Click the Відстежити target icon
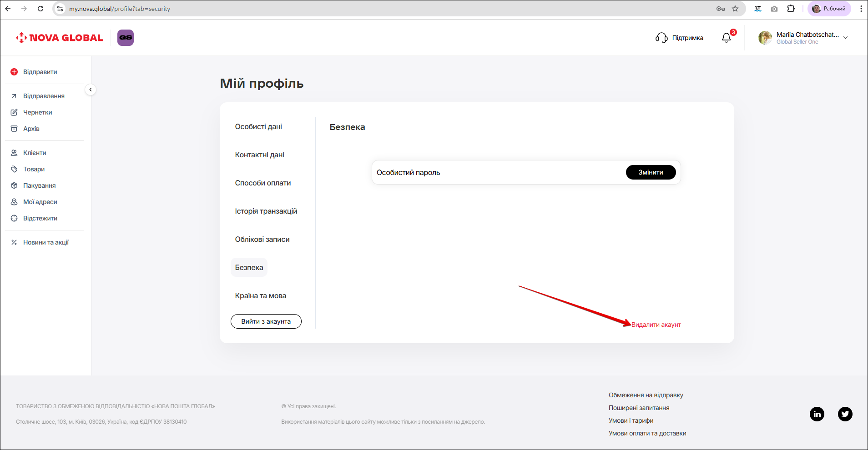Viewport: 868px width, 450px height. coord(14,218)
